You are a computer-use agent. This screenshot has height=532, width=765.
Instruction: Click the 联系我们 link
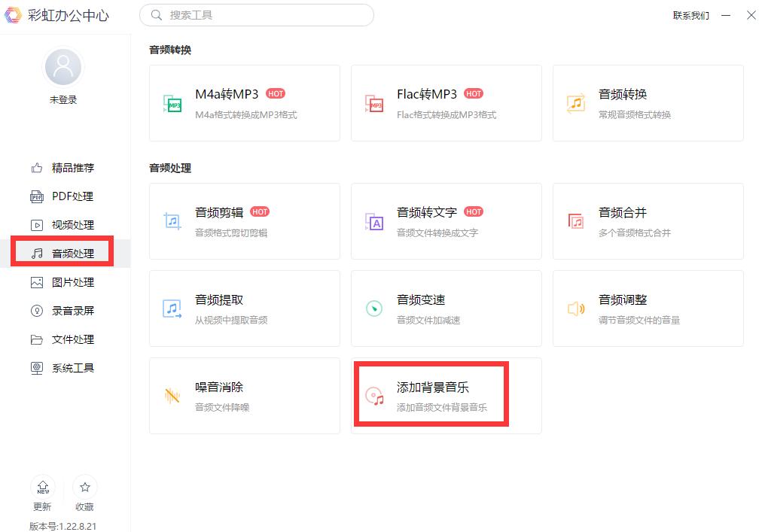click(x=692, y=15)
